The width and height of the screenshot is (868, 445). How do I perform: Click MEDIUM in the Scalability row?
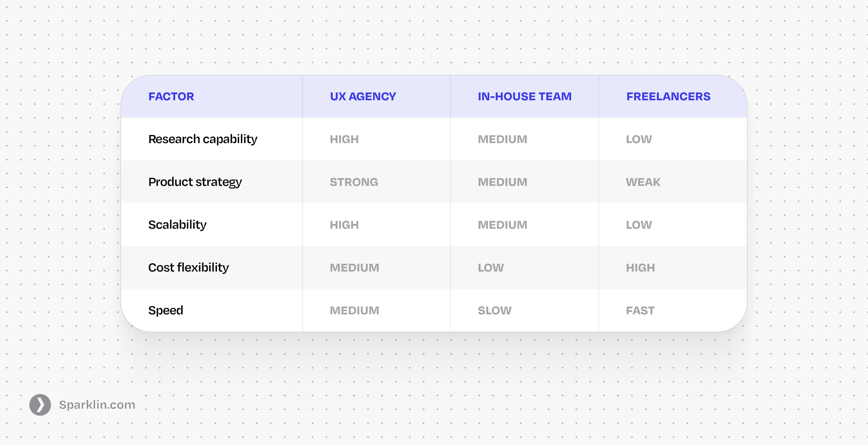coord(502,225)
